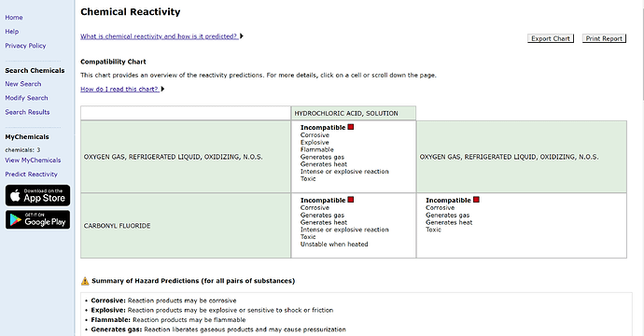Open the Privacy Policy link
Viewport: 644px width, 336px height.
(25, 46)
